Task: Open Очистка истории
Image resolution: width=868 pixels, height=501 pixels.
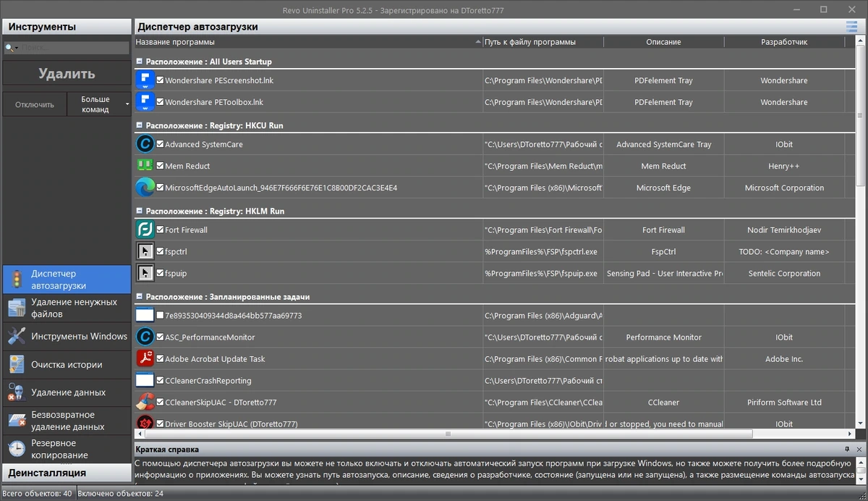Action: pyautogui.click(x=67, y=365)
